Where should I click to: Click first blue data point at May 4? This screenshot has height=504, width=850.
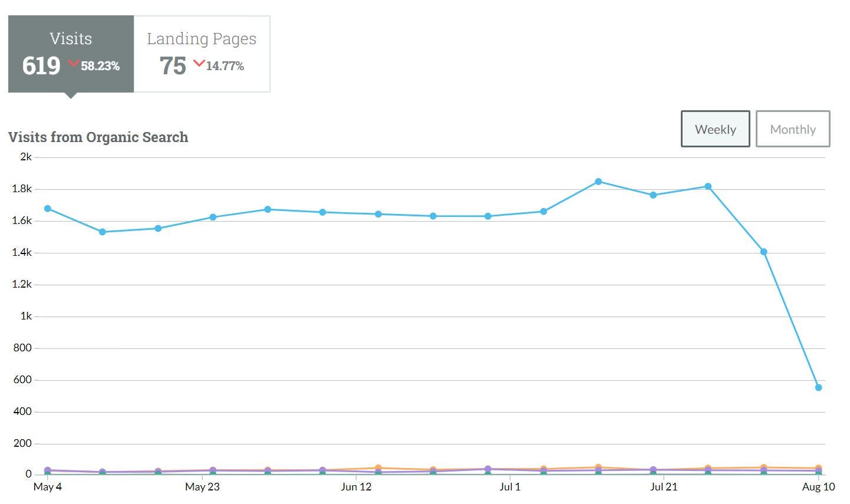[x=48, y=209]
